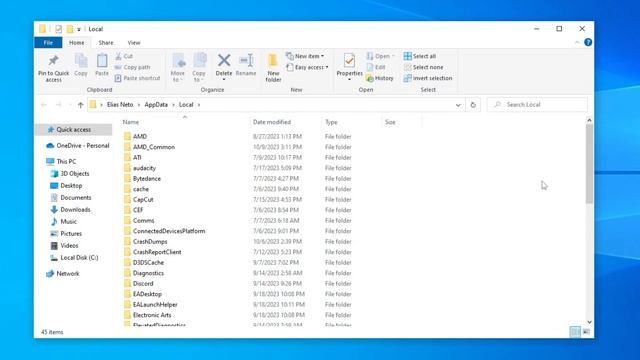Click Select none in ribbon
Viewport: 640px width, 360px height.
pyautogui.click(x=423, y=67)
